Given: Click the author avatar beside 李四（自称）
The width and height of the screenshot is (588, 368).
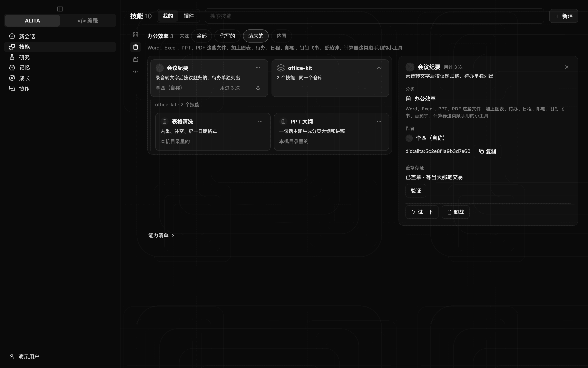Looking at the screenshot, I should (409, 138).
